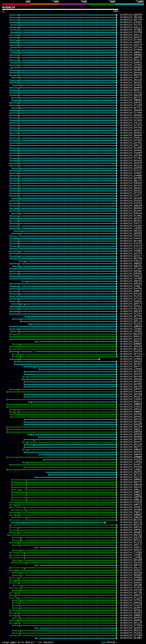Image resolution: width=146 pixels, height=644 pixels.
Task: Click the red 20% identity legend bar
Action: pos(16,4)
